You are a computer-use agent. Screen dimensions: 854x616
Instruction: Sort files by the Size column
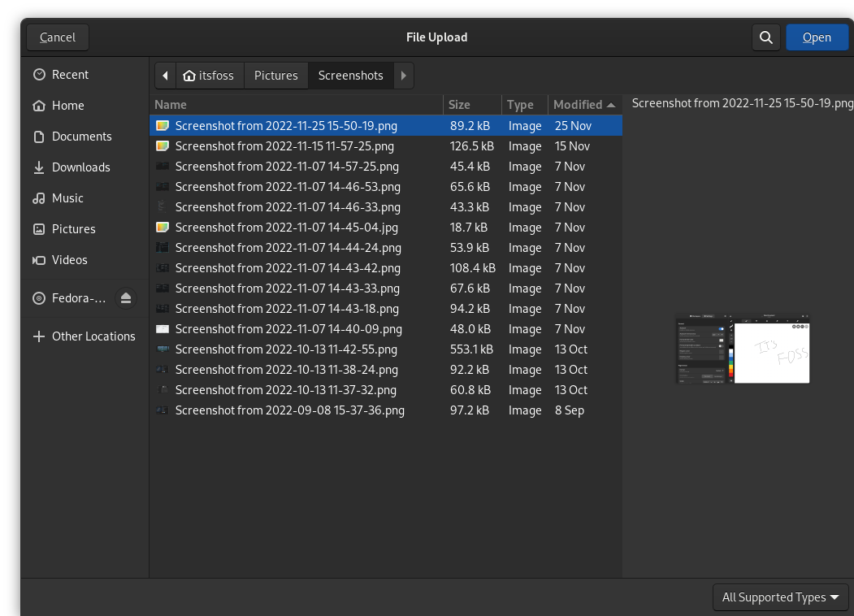(459, 104)
